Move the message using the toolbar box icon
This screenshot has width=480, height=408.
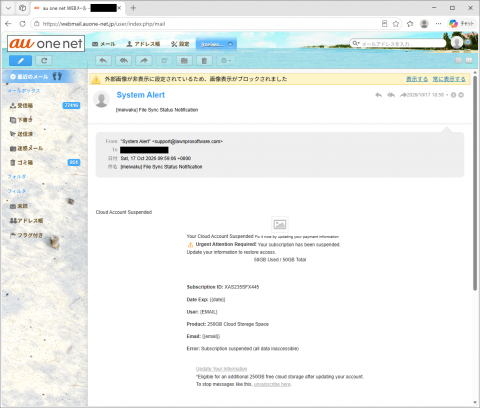(184, 61)
